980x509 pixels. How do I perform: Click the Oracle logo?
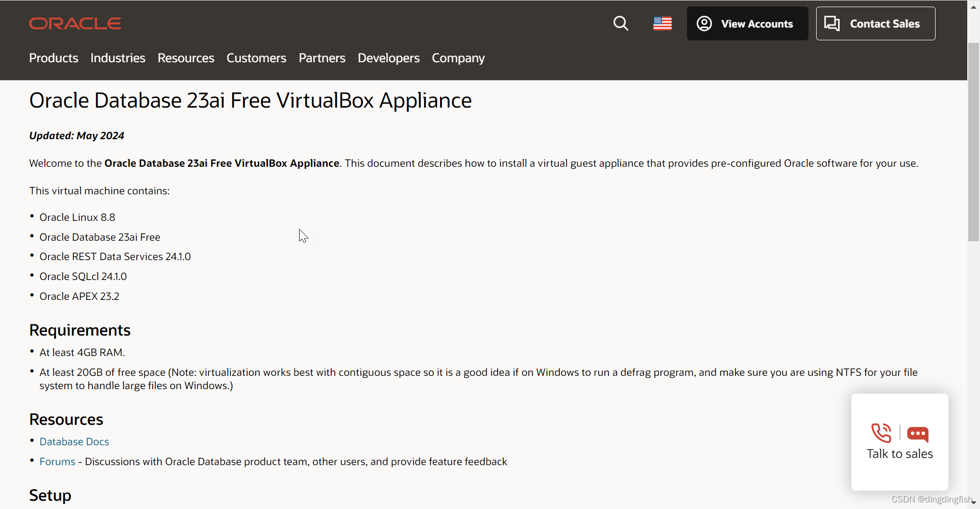[x=75, y=23]
